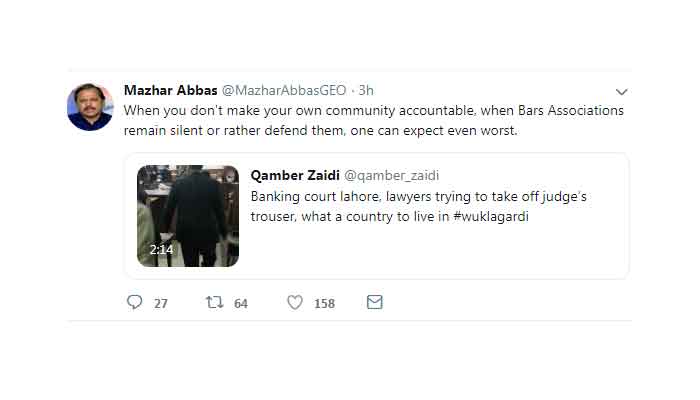This screenshot has height=400, width=700.
Task: Click the retweet arrows icon
Action: [214, 302]
